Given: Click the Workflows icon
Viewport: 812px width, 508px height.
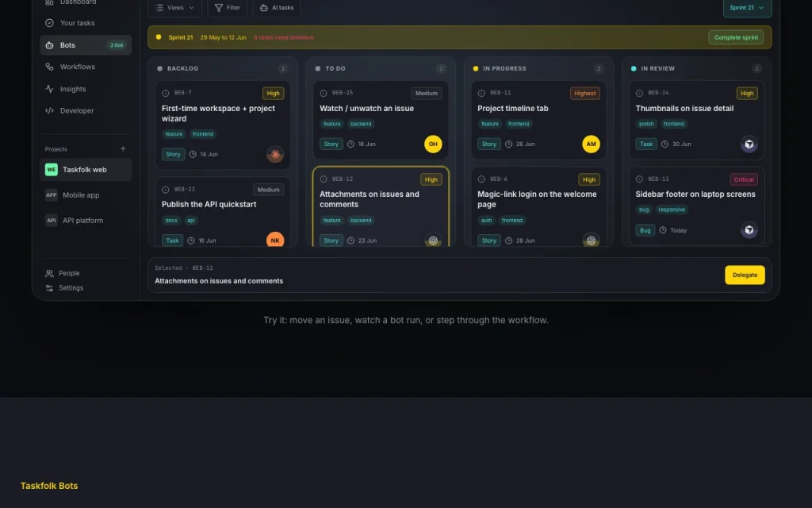Looking at the screenshot, I should [x=49, y=67].
